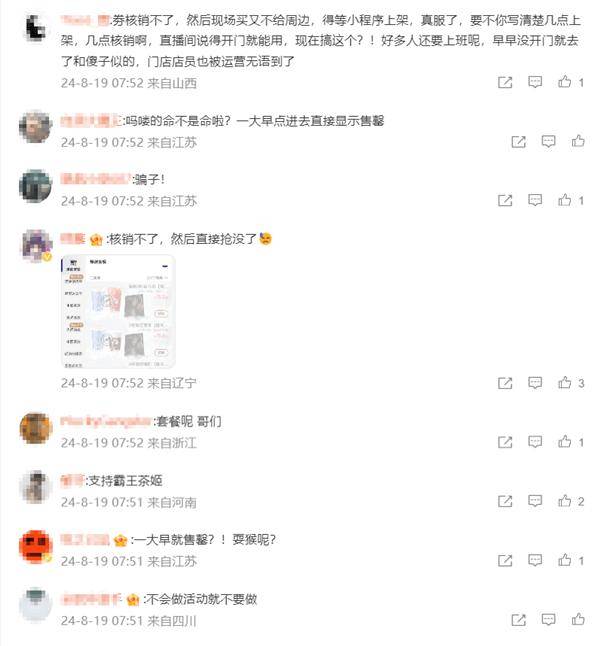600x646 pixels.
Task: Reply to the 核销不了 comment from 辽宁
Action: point(535,383)
